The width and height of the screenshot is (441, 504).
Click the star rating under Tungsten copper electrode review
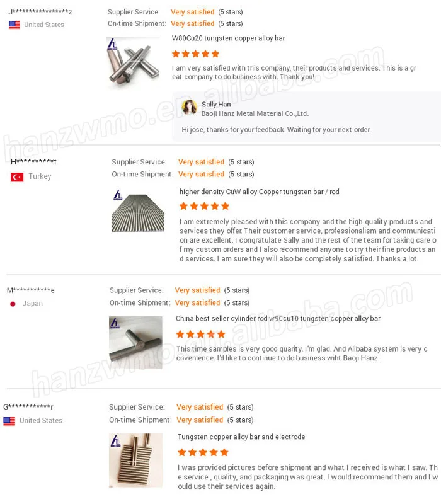(x=203, y=452)
